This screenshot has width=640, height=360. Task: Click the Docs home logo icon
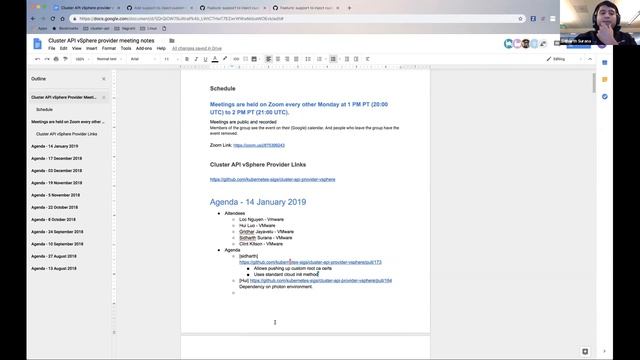tap(38, 44)
